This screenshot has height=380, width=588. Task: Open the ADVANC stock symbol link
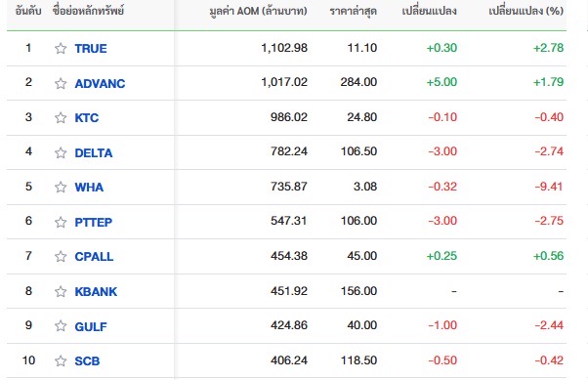point(100,83)
